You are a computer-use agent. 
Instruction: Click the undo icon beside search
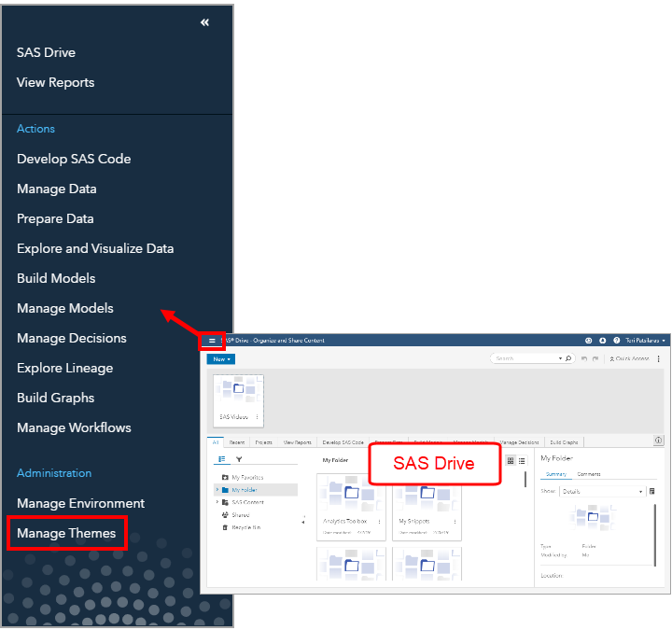coord(583,358)
